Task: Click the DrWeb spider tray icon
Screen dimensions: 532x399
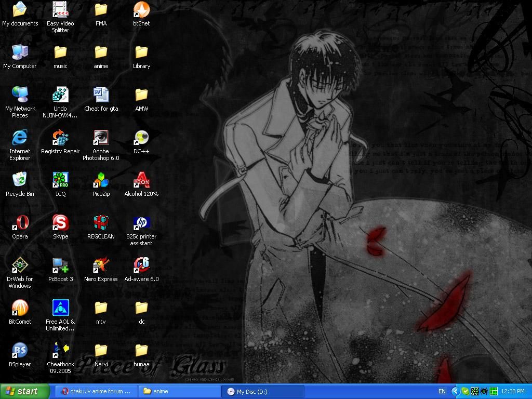Action: 484,391
